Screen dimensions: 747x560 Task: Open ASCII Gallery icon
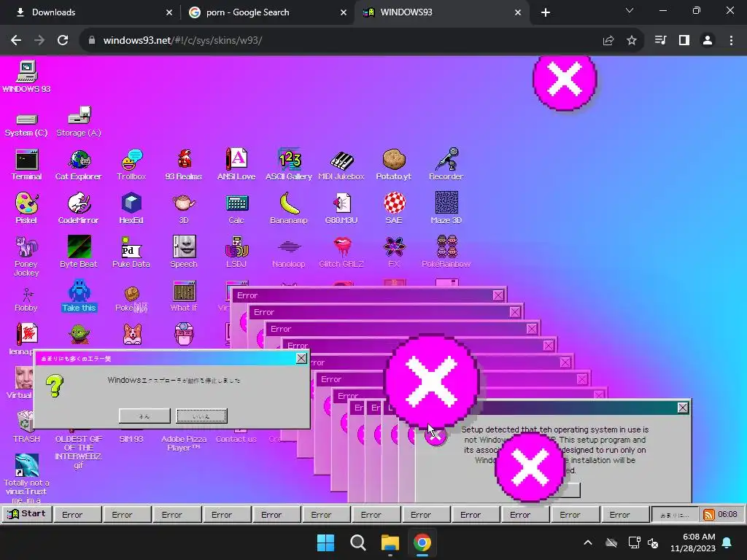[289, 165]
